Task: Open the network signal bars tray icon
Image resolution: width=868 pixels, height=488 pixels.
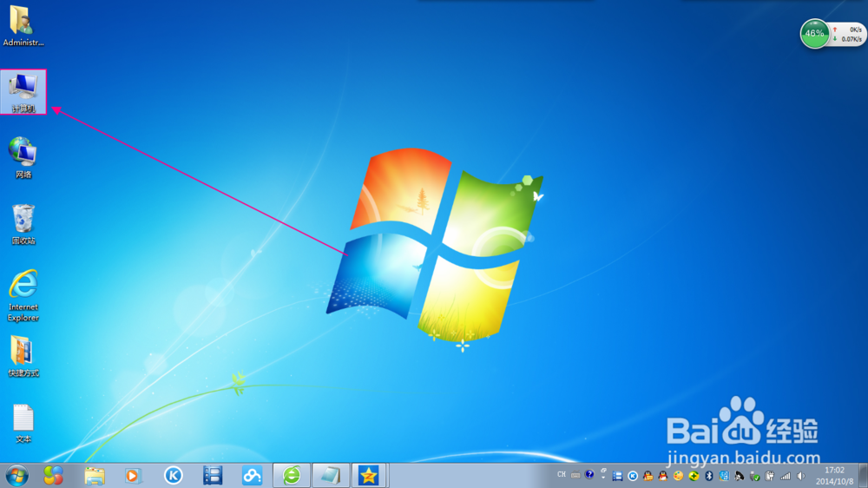Action: [x=785, y=476]
